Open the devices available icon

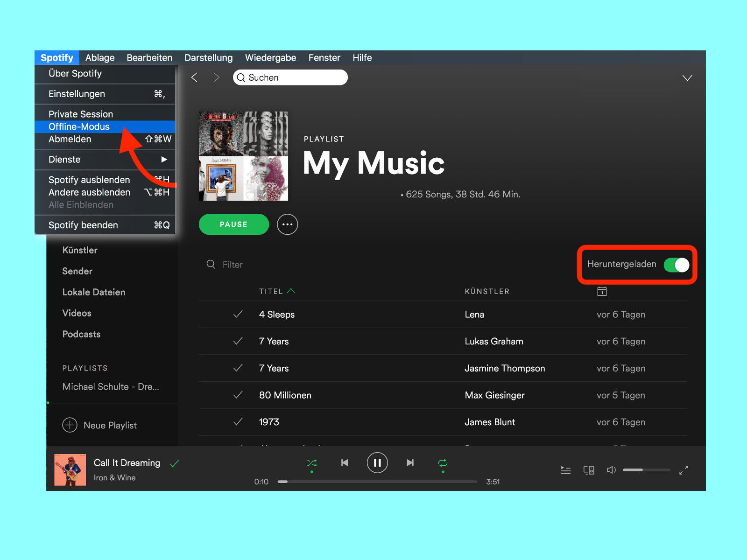pyautogui.click(x=589, y=470)
